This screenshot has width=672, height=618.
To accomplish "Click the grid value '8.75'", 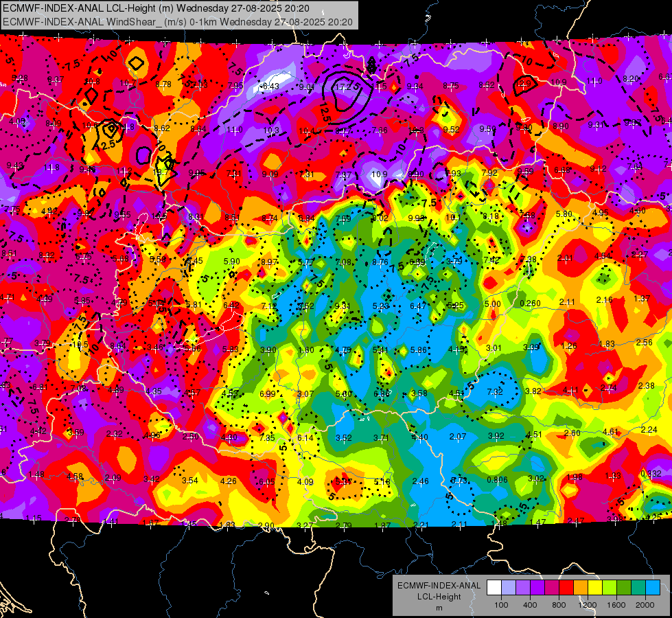I will pyautogui.click(x=451, y=86).
